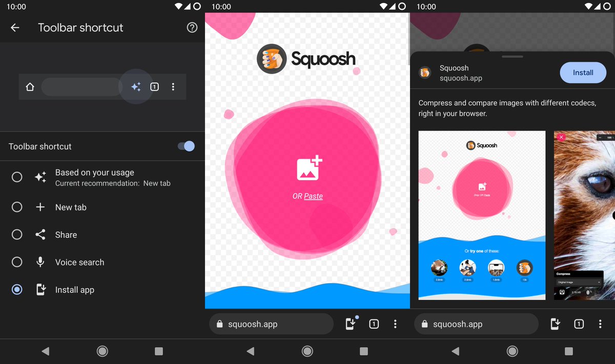Tap the empty address pill in toolbar preview

click(81, 87)
